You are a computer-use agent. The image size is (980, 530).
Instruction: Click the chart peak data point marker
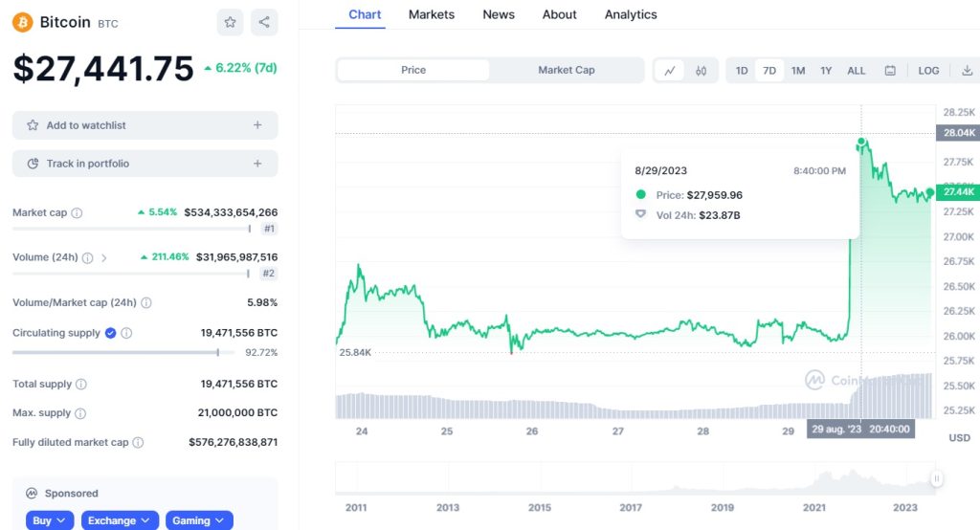[861, 142]
